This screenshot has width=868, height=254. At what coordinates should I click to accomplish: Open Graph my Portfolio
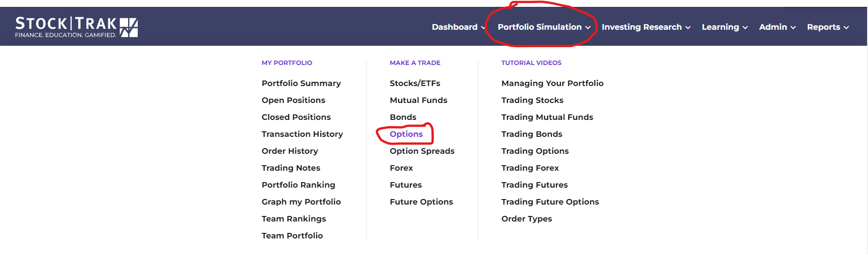301,202
